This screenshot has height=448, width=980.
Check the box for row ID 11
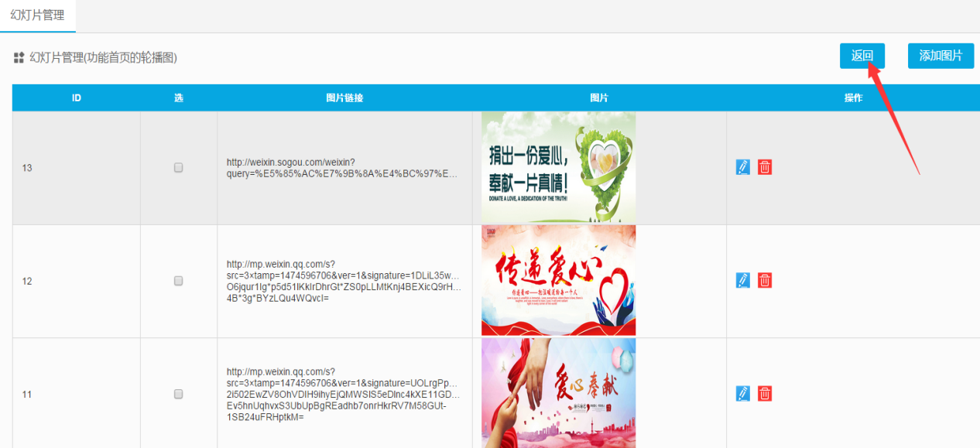click(x=179, y=395)
